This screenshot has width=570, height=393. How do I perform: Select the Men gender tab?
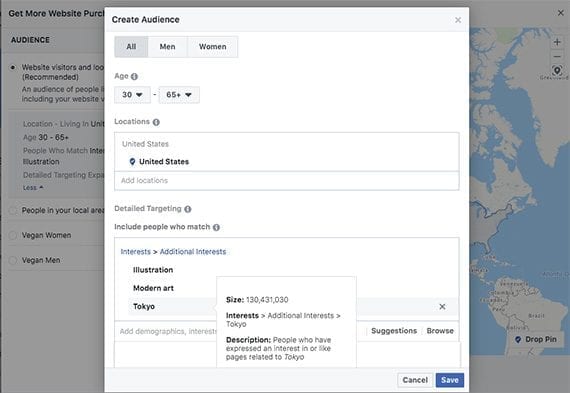pyautogui.click(x=167, y=47)
